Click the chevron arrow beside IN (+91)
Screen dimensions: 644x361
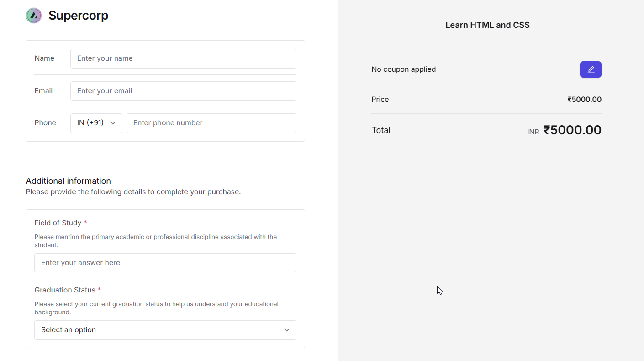tap(113, 123)
